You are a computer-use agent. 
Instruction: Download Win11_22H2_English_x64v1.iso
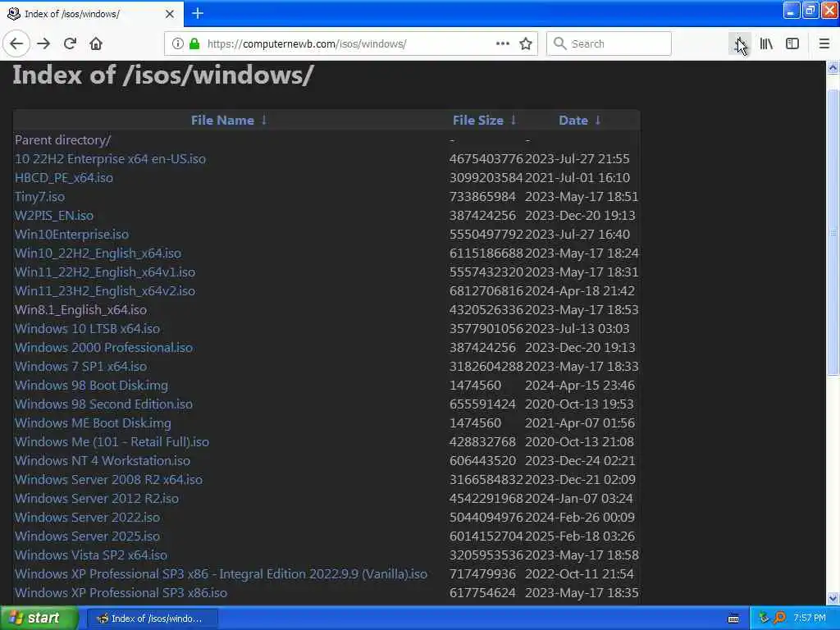[x=105, y=272]
